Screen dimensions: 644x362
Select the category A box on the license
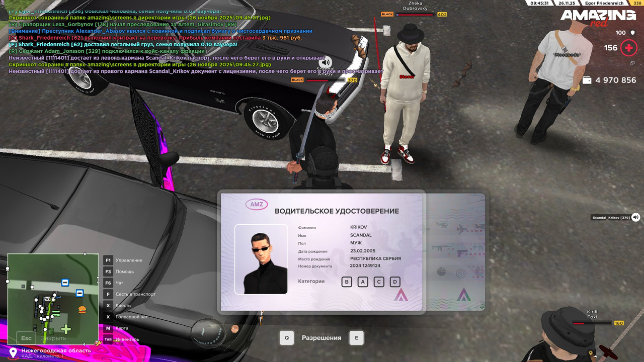pyautogui.click(x=363, y=282)
